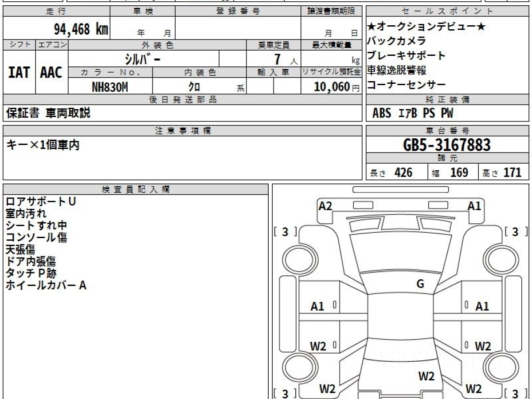Select the chassis number GB5-3167883
Screen dimensions: 532x399
coord(447,145)
